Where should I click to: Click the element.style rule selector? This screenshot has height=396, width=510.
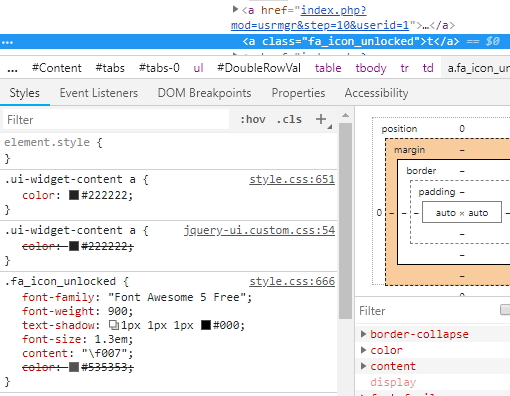click(47, 142)
